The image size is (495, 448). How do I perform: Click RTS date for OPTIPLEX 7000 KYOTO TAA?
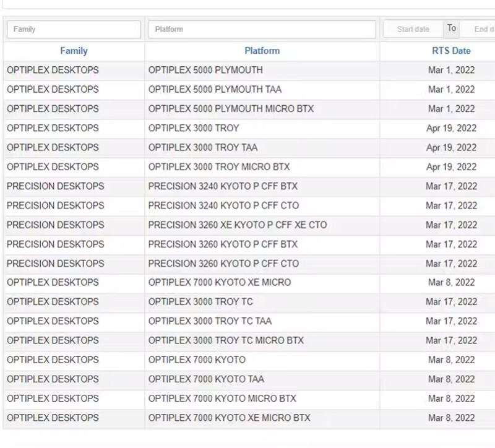click(452, 379)
